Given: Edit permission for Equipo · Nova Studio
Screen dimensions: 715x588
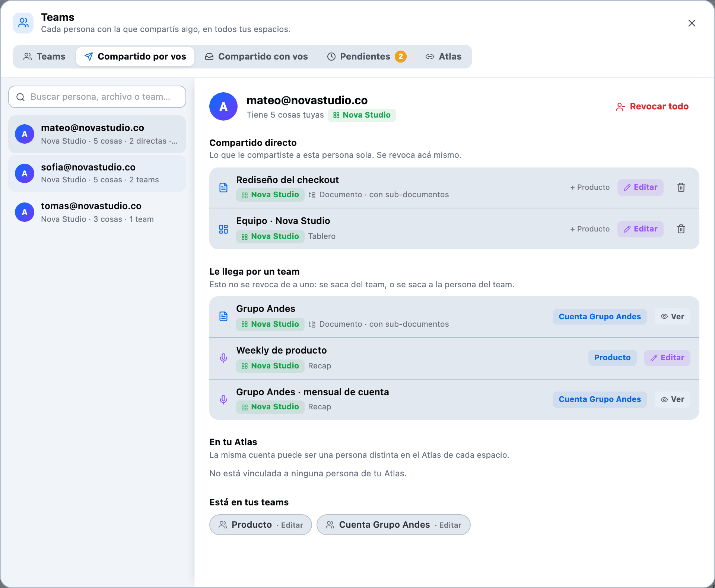Looking at the screenshot, I should (x=641, y=229).
